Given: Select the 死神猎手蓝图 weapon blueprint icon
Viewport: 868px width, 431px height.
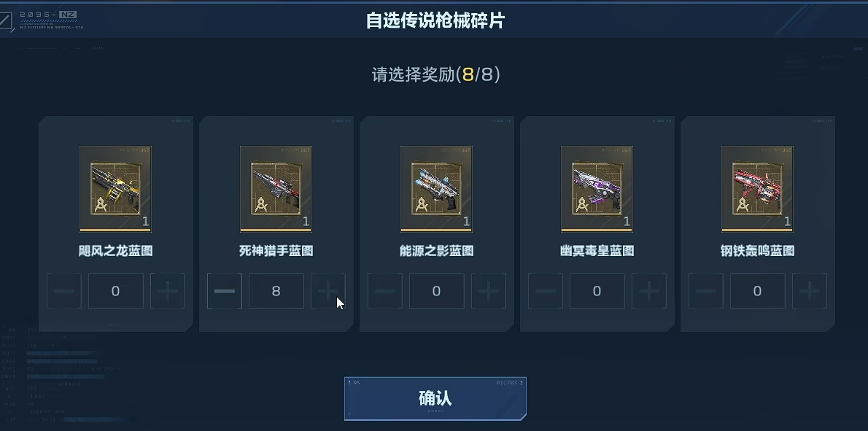Looking at the screenshot, I should [x=276, y=189].
